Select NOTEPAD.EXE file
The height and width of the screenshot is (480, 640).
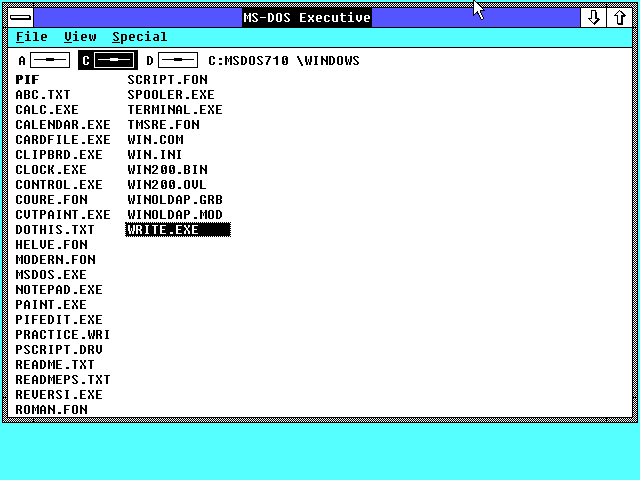[x=59, y=289]
